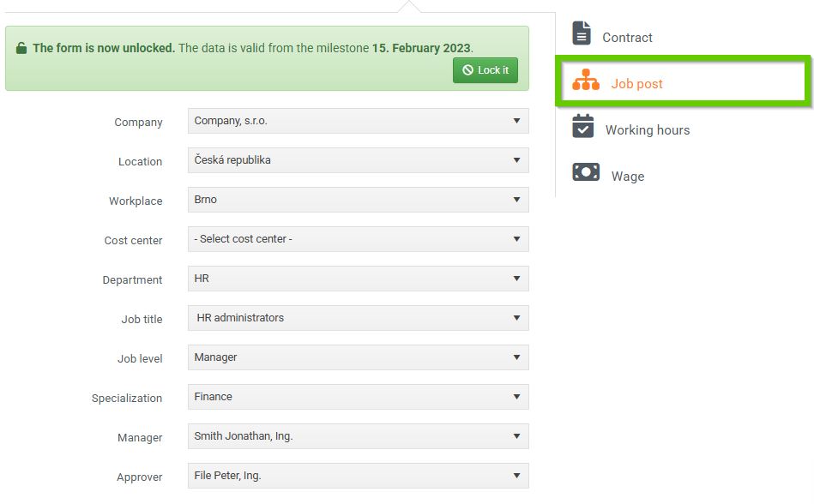Click the Wage banknote icon
Image resolution: width=814 pixels, height=504 pixels.
pos(586,172)
